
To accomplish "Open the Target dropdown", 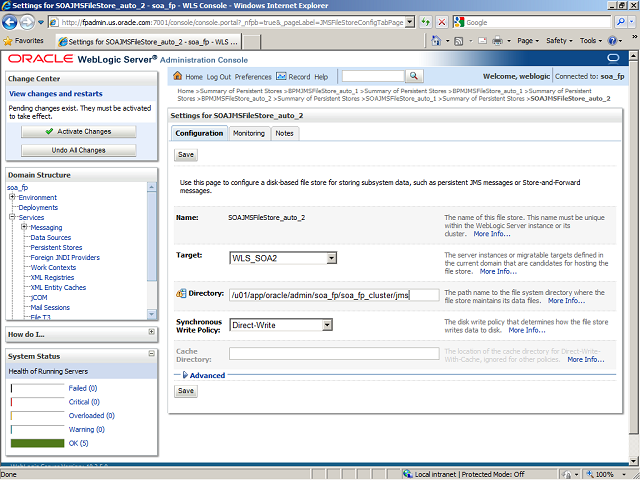I will [x=331, y=258].
